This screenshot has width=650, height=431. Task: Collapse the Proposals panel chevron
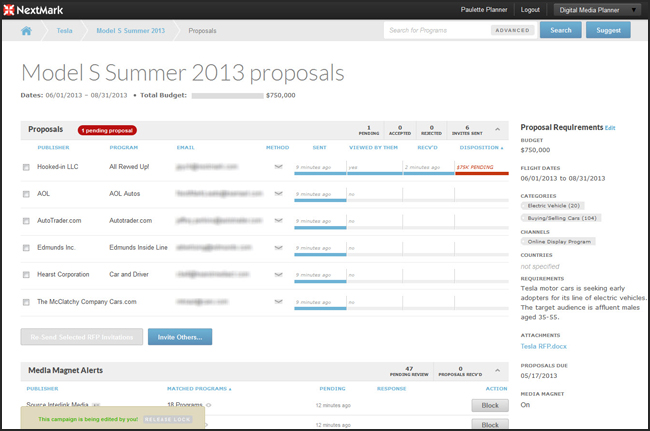(x=497, y=130)
